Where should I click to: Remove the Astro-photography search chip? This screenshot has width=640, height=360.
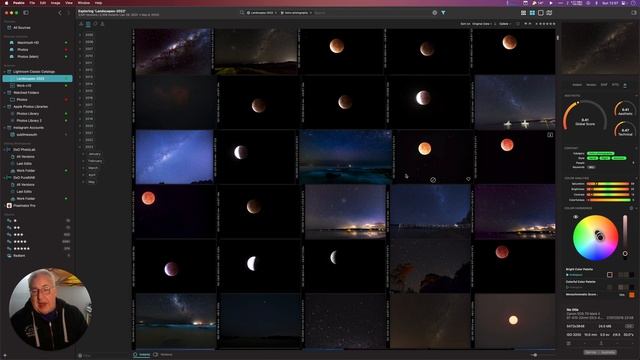tap(311, 13)
